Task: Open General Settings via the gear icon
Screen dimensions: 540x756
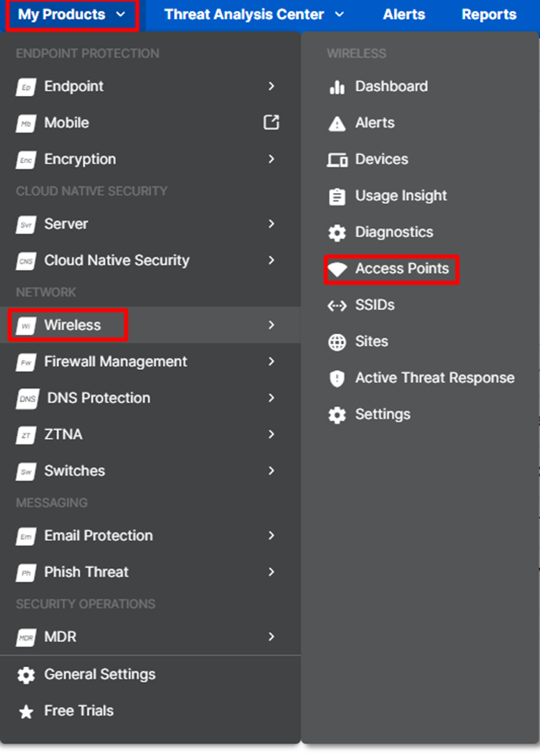Action: 26,674
